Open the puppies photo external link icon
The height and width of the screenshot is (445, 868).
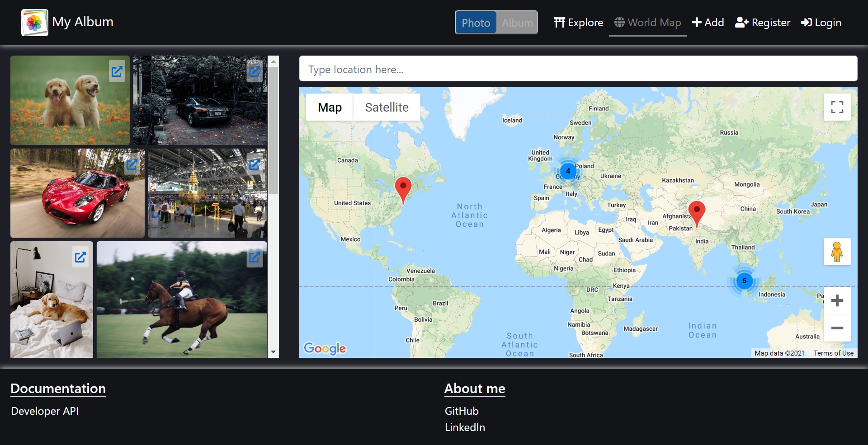pyautogui.click(x=117, y=71)
